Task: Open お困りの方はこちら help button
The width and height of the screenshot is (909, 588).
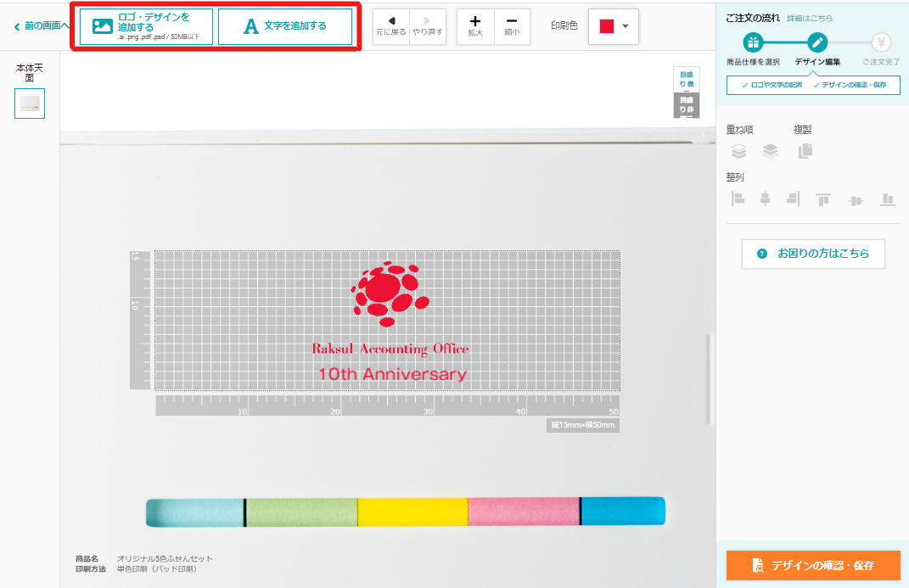Action: (813, 254)
